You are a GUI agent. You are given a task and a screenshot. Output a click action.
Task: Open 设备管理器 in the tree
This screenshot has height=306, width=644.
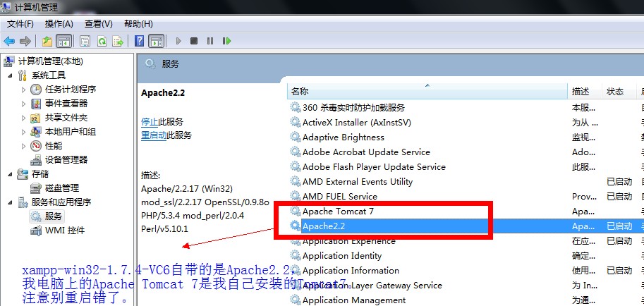coord(66,160)
